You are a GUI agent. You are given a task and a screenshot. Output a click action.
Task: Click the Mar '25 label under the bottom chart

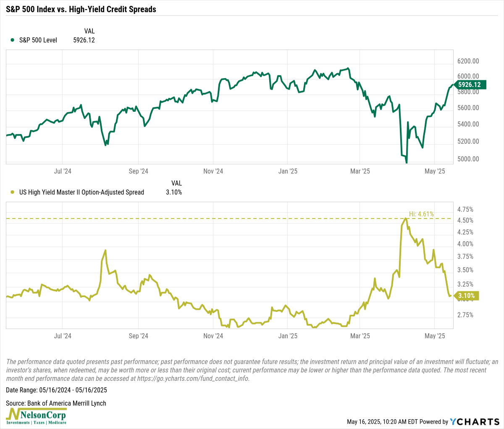click(360, 336)
